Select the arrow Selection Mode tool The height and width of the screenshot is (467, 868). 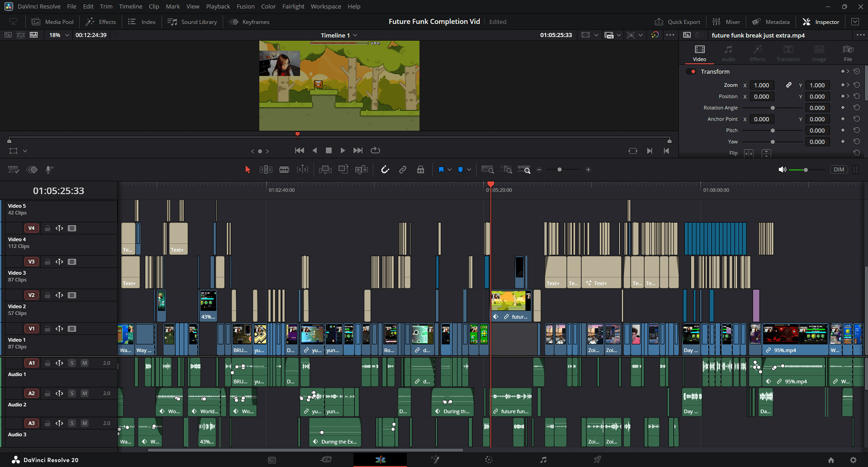[248, 169]
